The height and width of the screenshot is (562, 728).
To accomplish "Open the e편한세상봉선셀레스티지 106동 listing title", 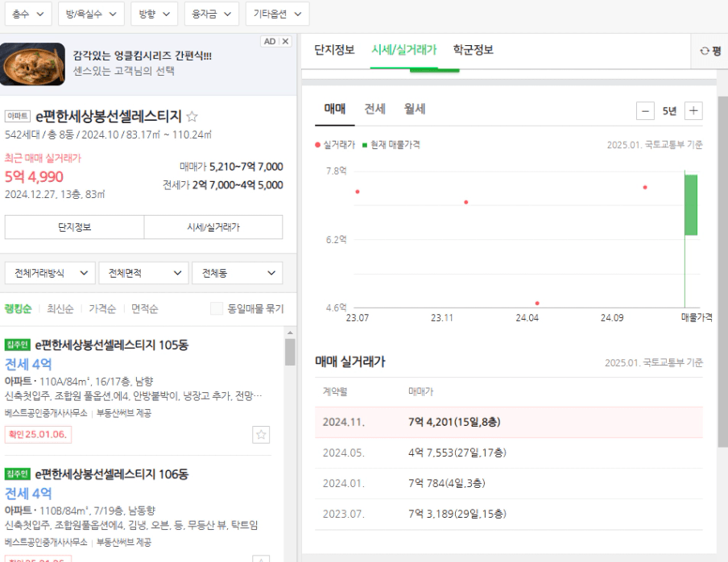I will click(112, 473).
